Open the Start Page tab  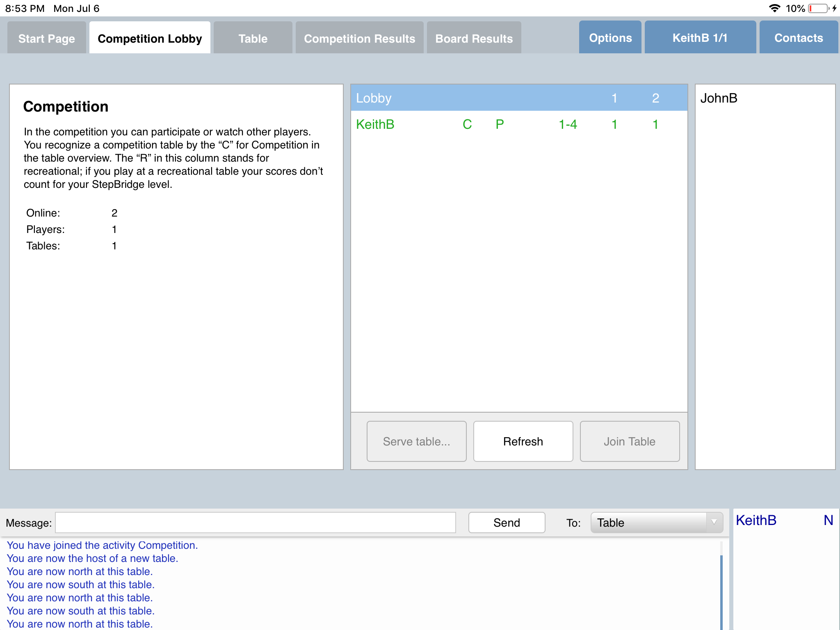[47, 39]
